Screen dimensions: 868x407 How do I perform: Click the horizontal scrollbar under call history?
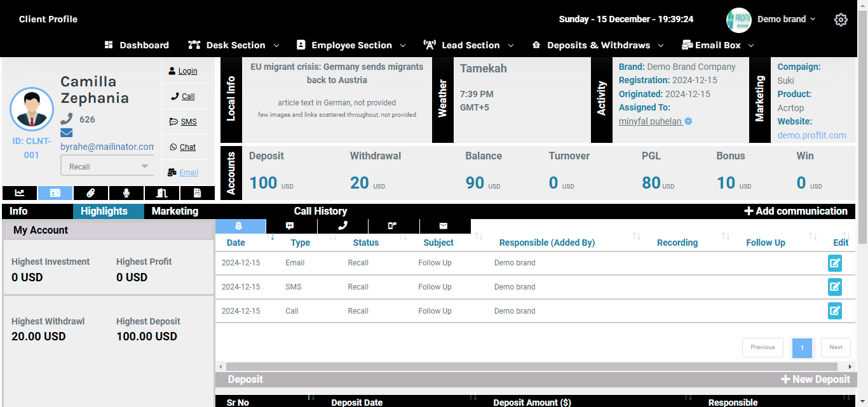click(534, 367)
